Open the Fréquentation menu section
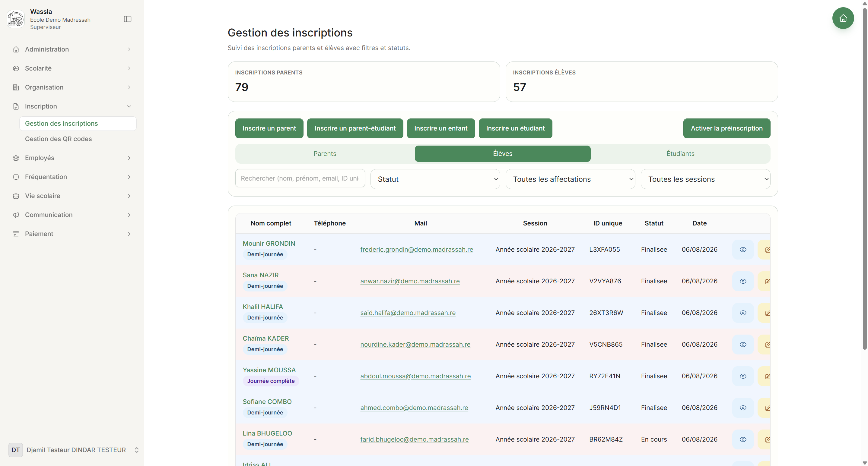The image size is (868, 466). click(72, 177)
